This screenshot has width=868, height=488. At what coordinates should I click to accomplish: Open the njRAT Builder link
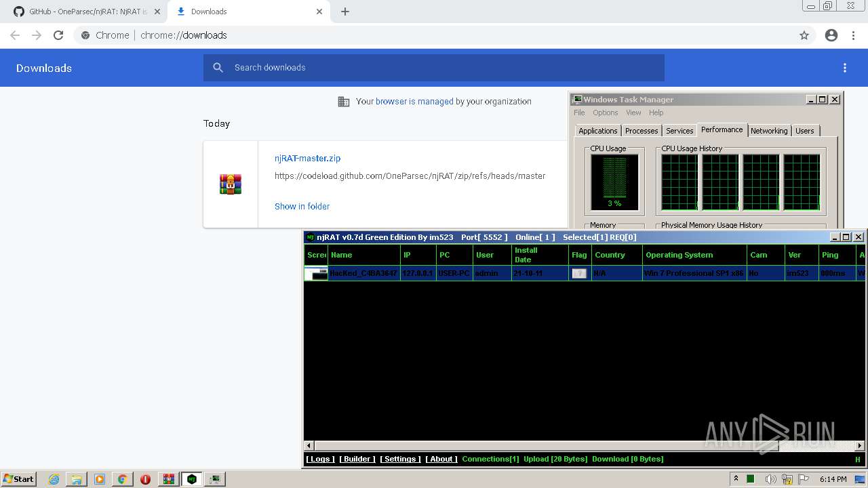pyautogui.click(x=357, y=459)
